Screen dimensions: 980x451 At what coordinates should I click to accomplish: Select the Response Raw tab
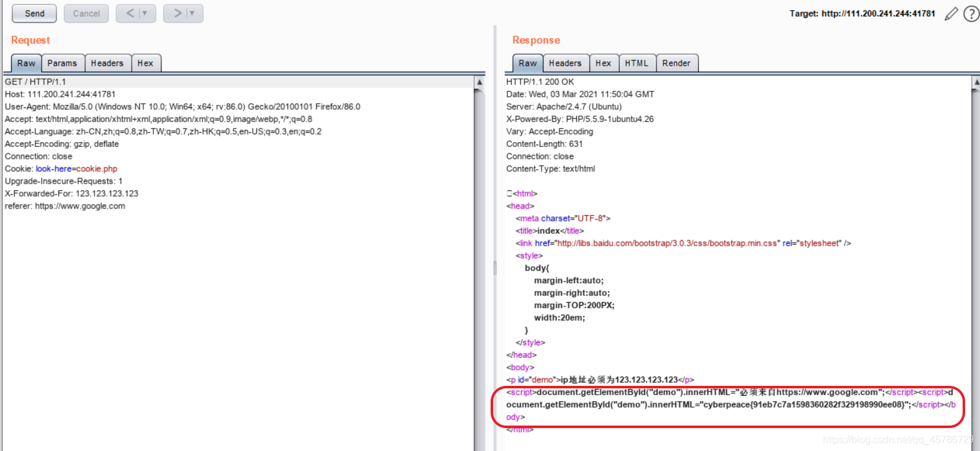528,63
